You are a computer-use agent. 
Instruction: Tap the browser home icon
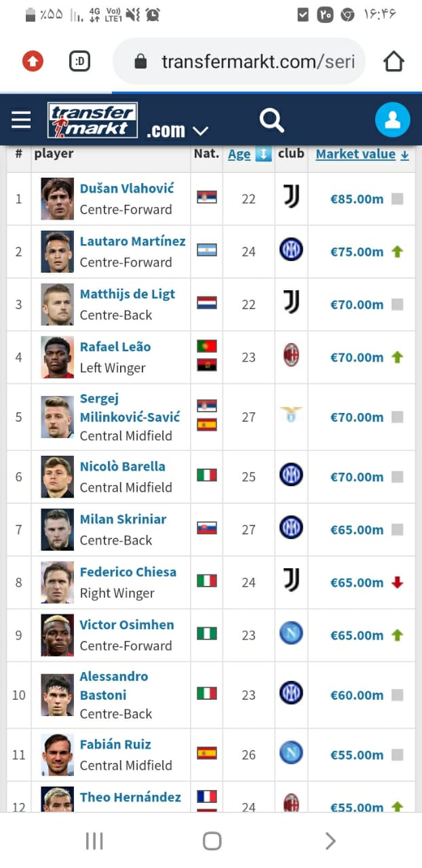[394, 62]
